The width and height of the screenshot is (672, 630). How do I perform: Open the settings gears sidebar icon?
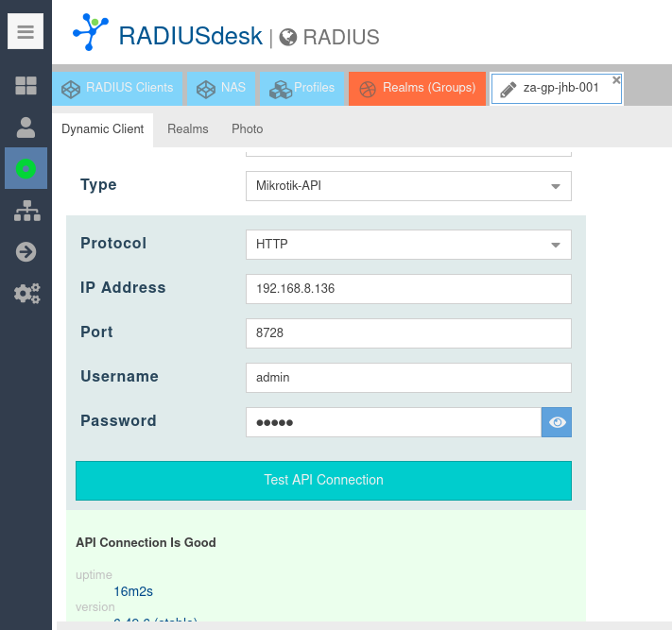(x=26, y=293)
